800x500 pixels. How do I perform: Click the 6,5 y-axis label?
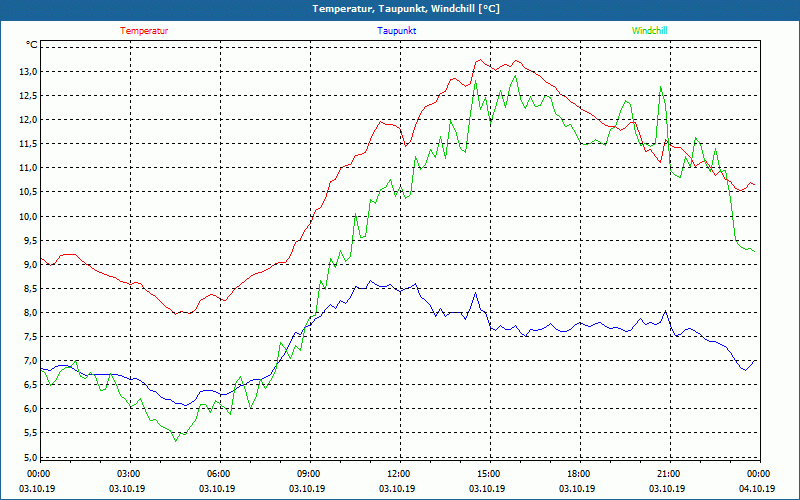click(x=31, y=385)
